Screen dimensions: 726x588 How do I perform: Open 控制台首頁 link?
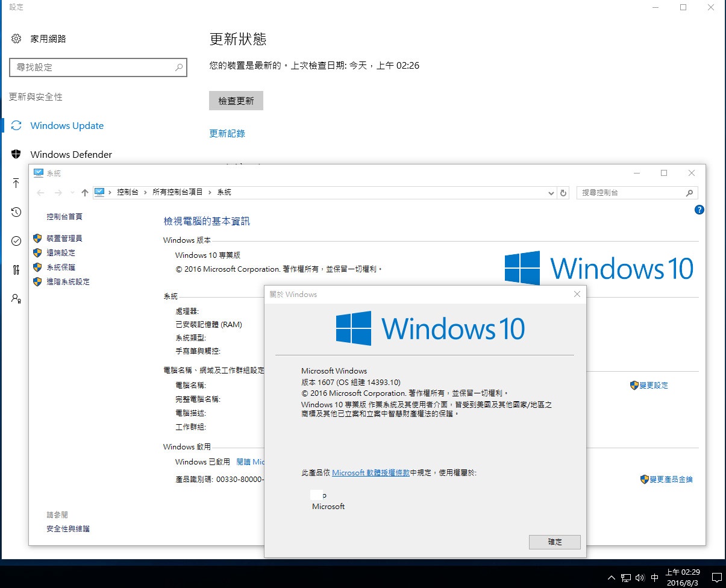64,216
